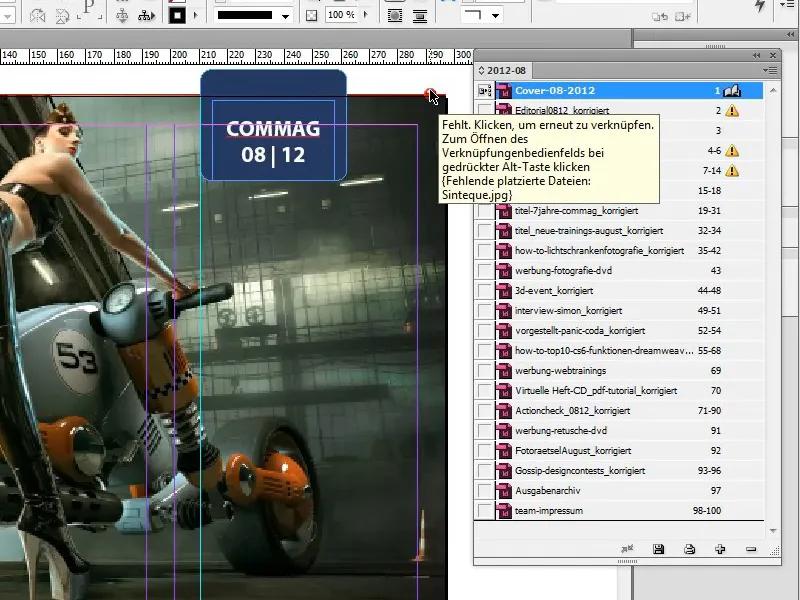Click the book list scroll-up arrow
Image resolution: width=800 pixels, height=600 pixels.
coord(773,91)
